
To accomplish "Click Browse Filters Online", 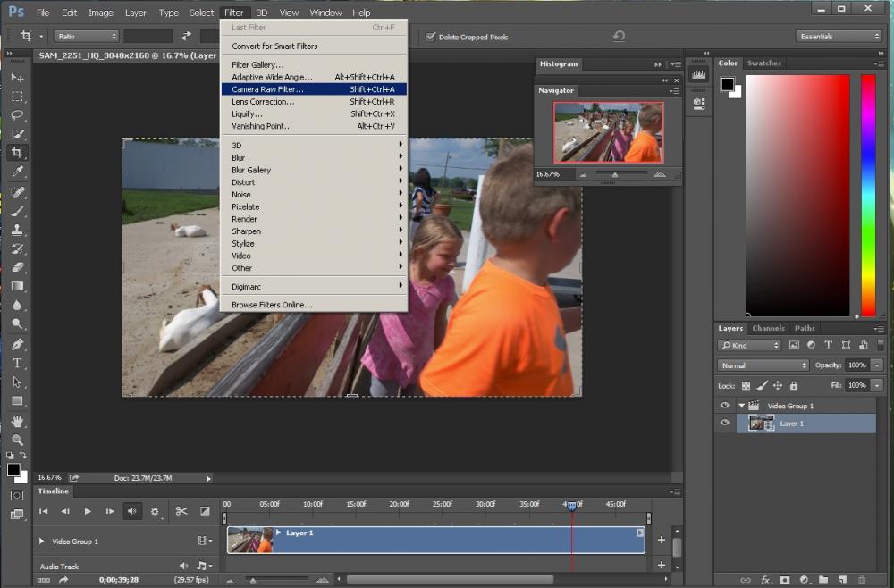I will coord(272,305).
